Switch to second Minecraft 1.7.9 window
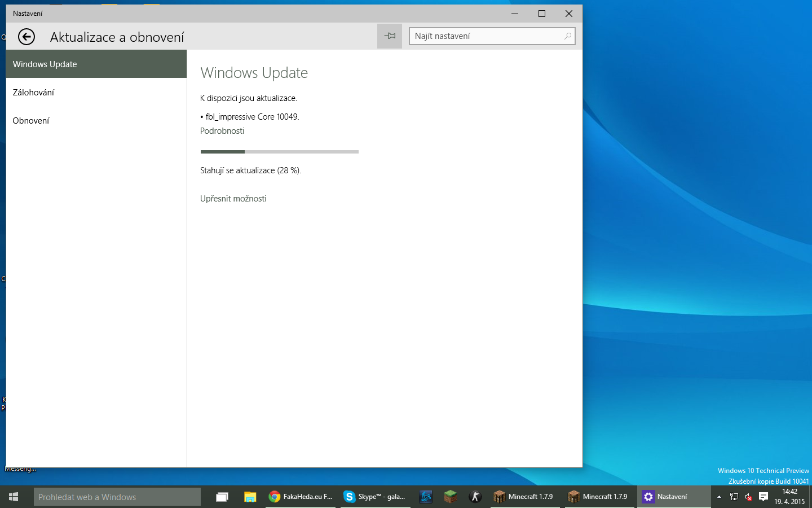 [600, 497]
